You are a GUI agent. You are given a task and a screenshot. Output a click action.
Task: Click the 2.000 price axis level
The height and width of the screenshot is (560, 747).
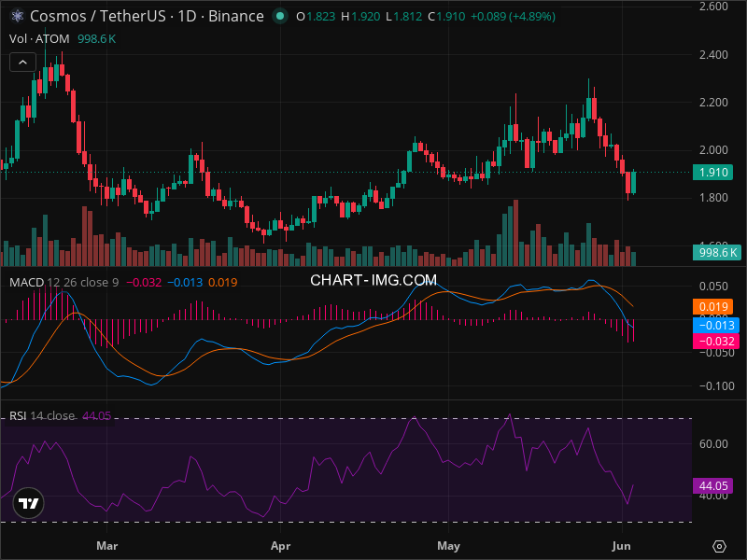pyautogui.click(x=713, y=150)
